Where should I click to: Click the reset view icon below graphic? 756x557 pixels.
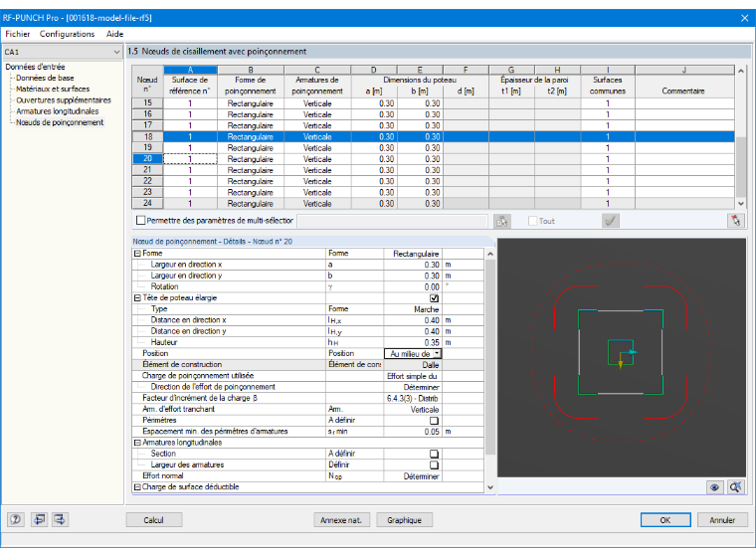(735, 487)
